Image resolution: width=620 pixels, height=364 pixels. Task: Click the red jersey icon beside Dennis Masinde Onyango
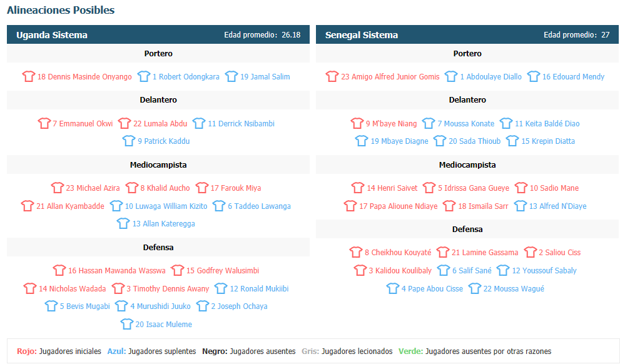point(29,76)
